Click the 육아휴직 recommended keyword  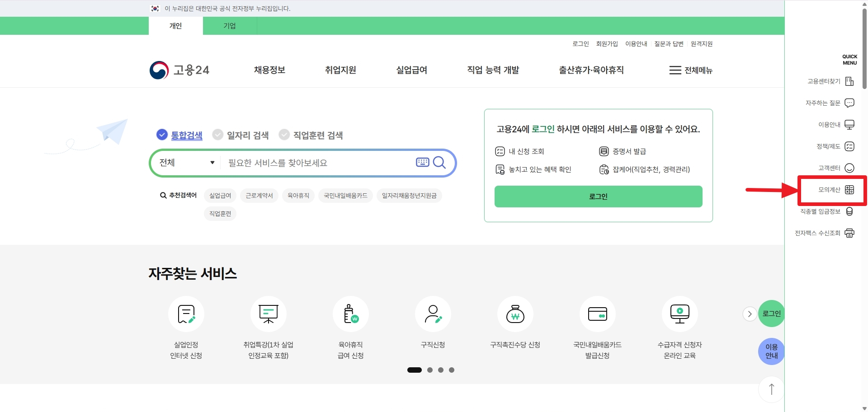coord(298,196)
